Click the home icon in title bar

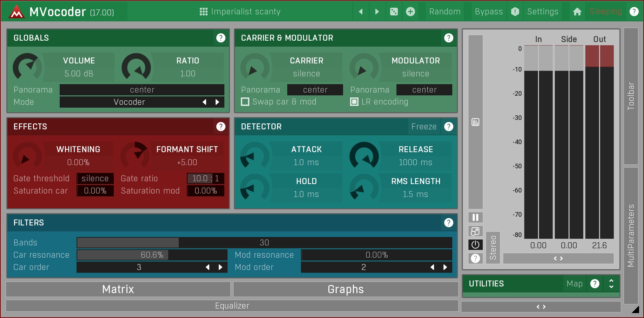[x=577, y=12]
